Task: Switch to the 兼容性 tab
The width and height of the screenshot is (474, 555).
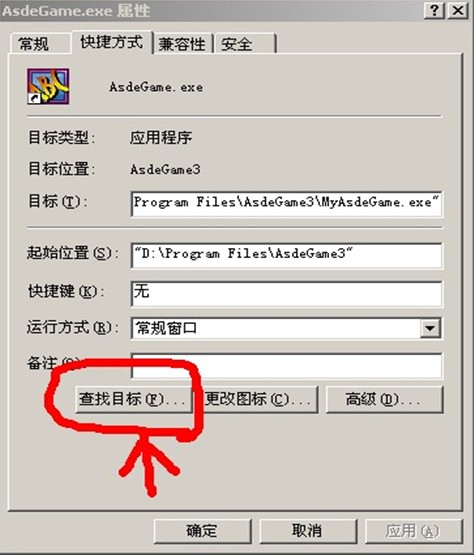Action: tap(183, 44)
